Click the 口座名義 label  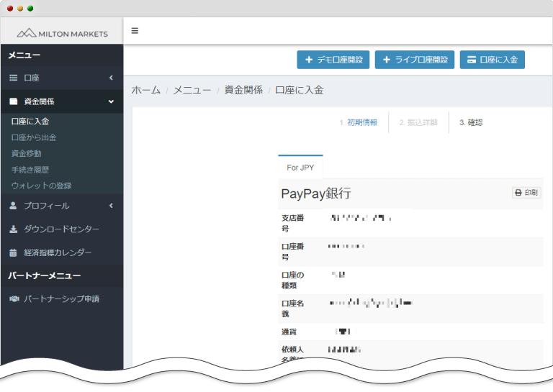pos(292,309)
